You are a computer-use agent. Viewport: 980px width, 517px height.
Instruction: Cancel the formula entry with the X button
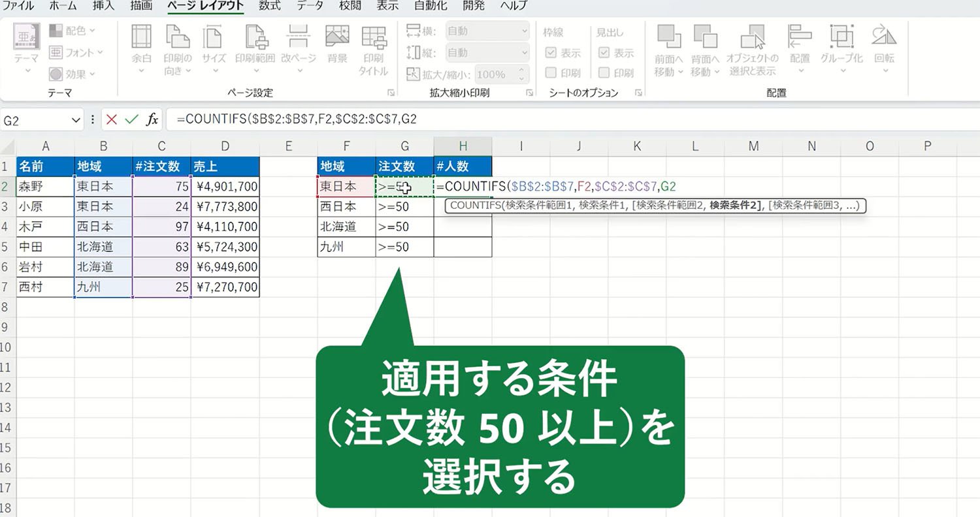coord(112,119)
